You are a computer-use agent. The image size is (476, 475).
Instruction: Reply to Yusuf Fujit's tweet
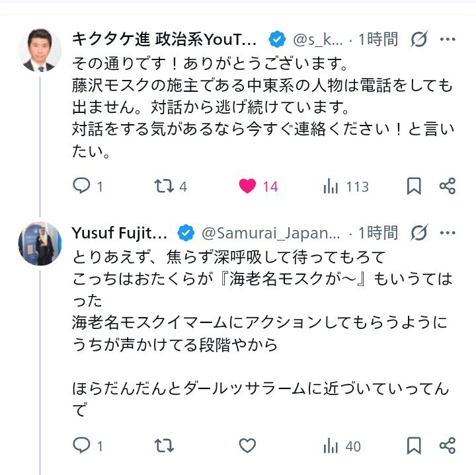pos(81,446)
